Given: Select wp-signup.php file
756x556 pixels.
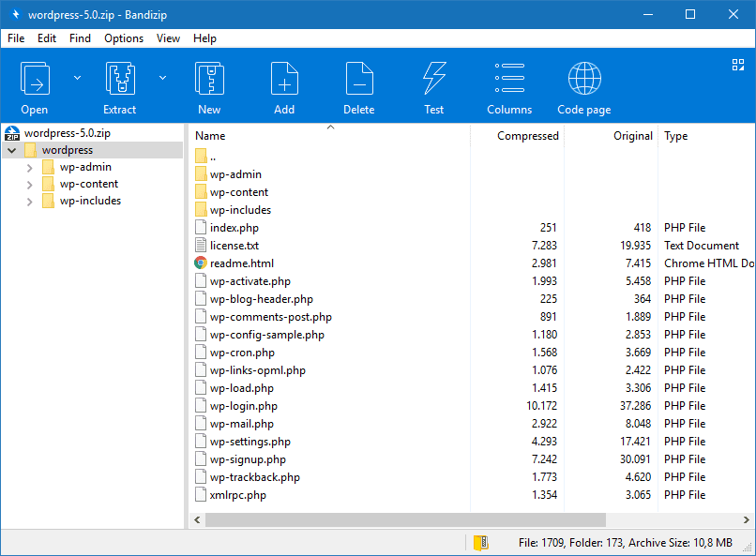Looking at the screenshot, I should [248, 459].
